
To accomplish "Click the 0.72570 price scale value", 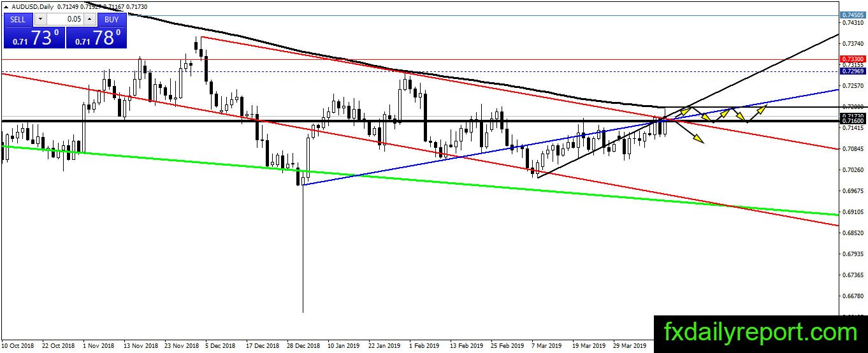I will click(853, 85).
